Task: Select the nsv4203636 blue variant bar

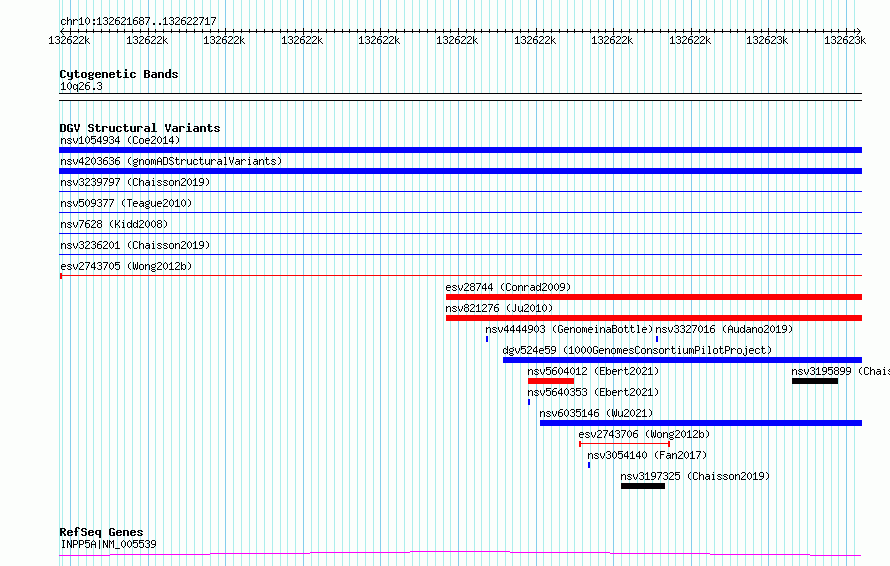Action: click(460, 171)
